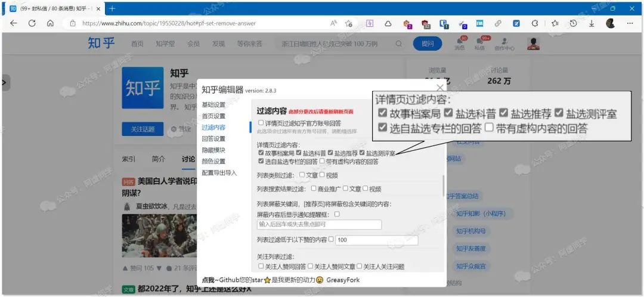The image size is (644, 297).
Task: Open the cloud extension icon
Action: (x=388, y=23)
